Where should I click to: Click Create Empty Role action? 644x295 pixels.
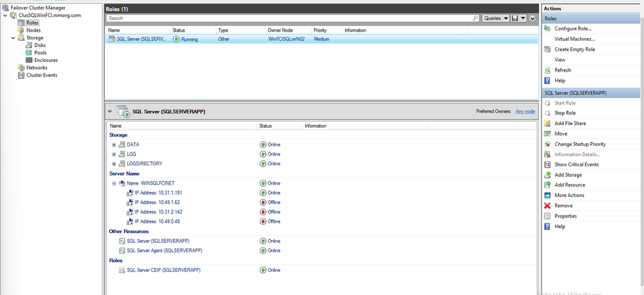[574, 49]
